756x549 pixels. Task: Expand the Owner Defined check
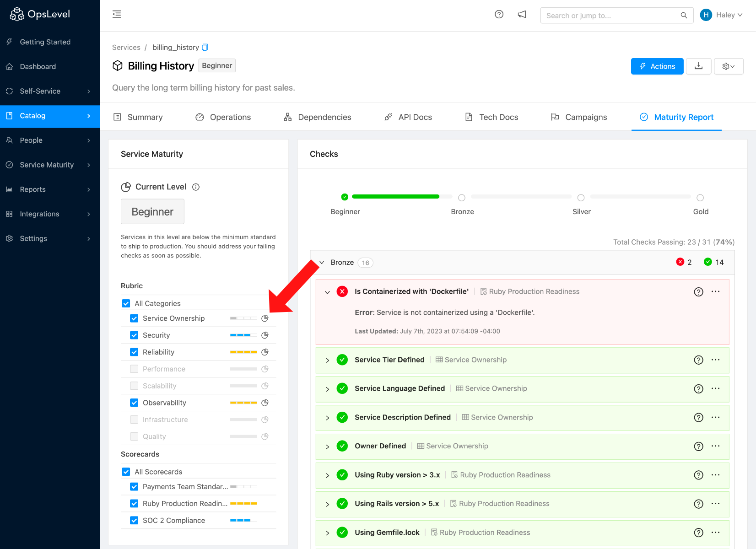pyautogui.click(x=327, y=447)
